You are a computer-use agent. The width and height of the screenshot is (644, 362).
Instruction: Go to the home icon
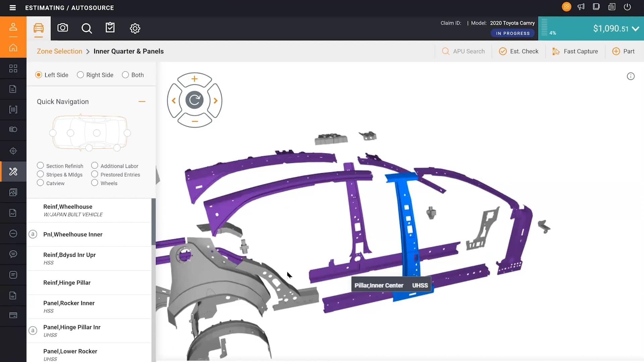13,48
